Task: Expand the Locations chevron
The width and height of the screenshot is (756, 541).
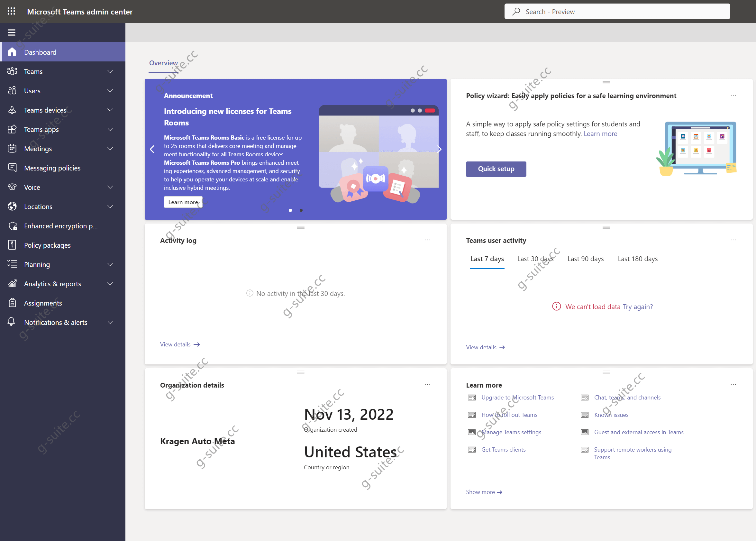Action: (x=110, y=206)
